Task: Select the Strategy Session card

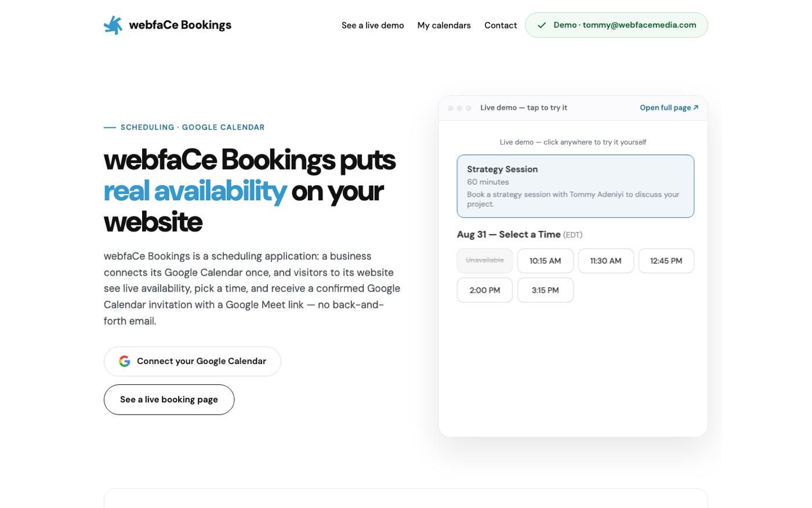Action: click(575, 186)
